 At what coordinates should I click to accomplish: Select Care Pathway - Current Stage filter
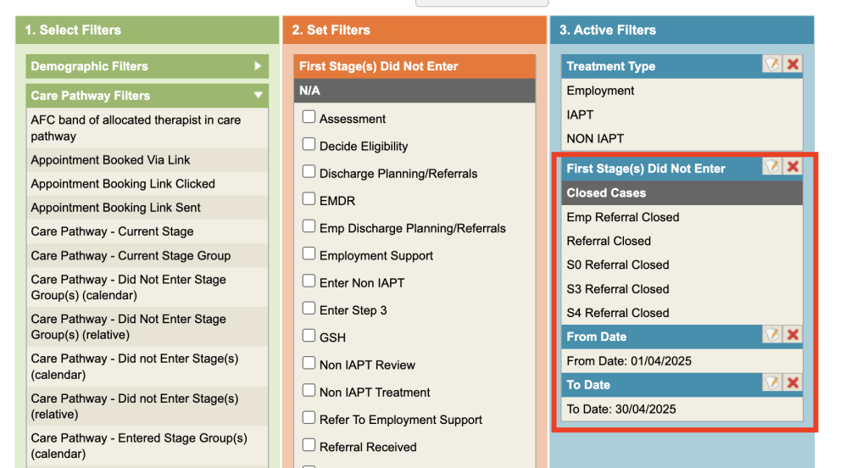click(112, 231)
